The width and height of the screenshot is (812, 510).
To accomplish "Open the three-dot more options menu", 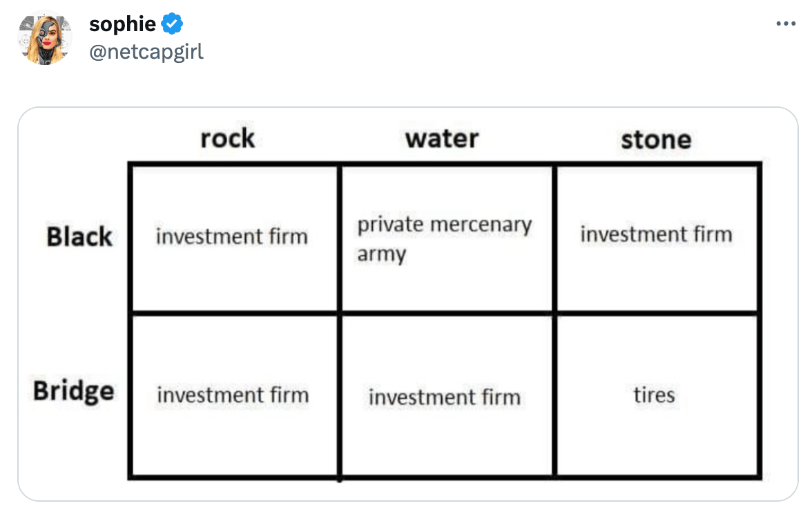I will click(786, 23).
